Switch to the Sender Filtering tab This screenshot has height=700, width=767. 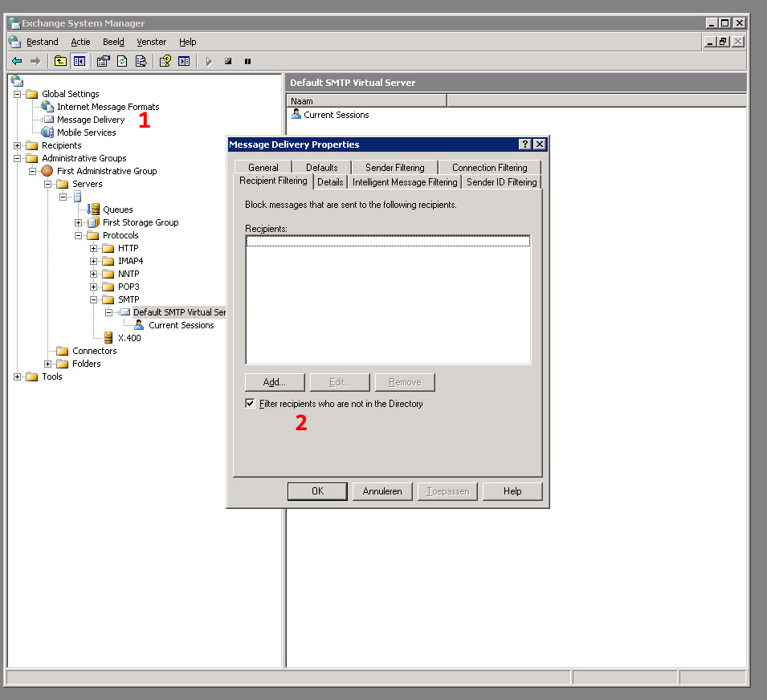coord(395,167)
